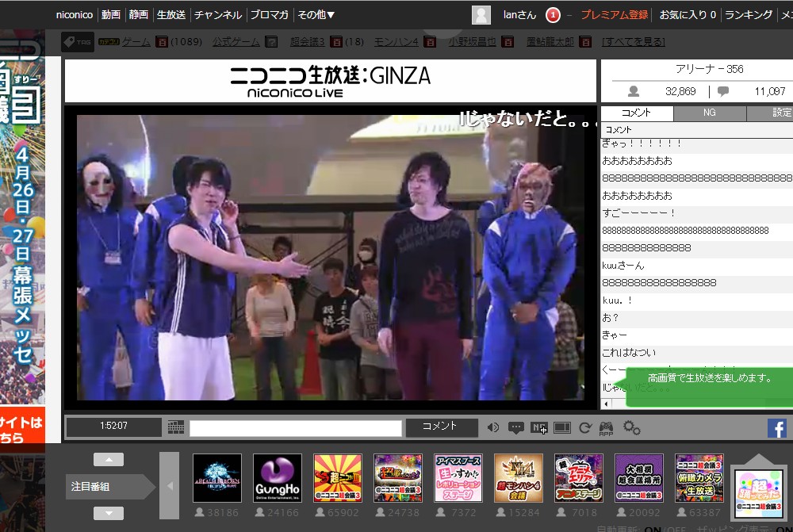Click the refresh player icon
Screen dimensions: 793x532
[585, 428]
